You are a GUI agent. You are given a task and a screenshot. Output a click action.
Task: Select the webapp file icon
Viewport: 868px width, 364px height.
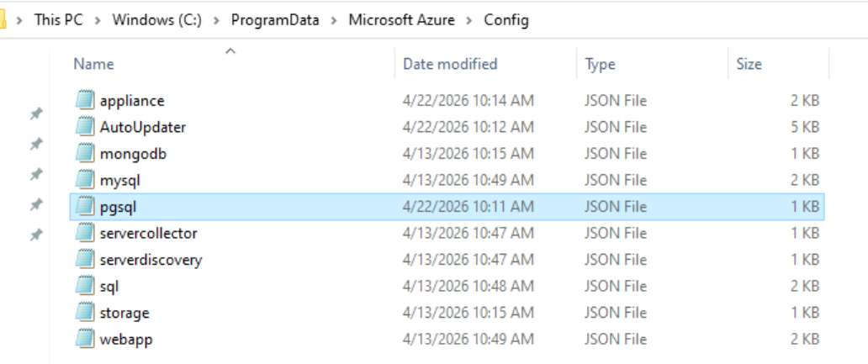[85, 339]
